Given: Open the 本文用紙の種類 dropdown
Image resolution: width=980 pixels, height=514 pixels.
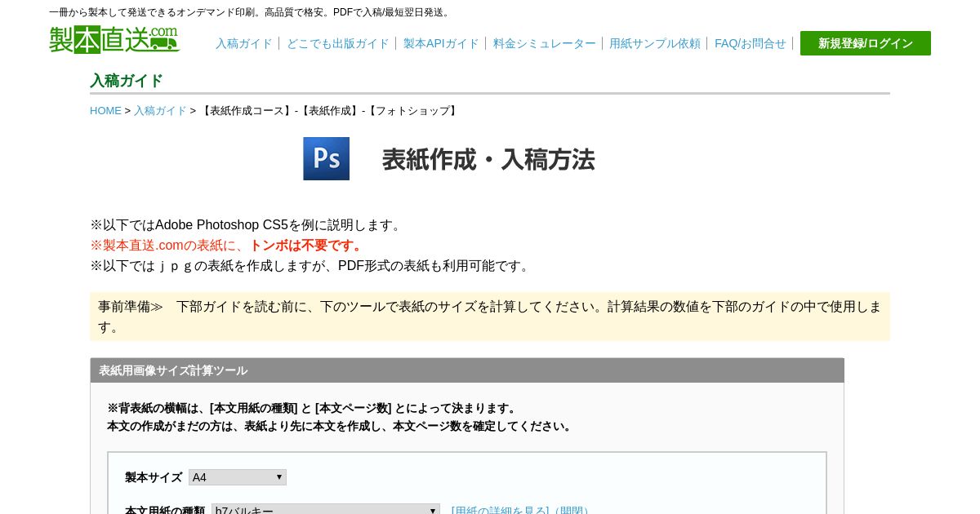Looking at the screenshot, I should coord(326,509).
